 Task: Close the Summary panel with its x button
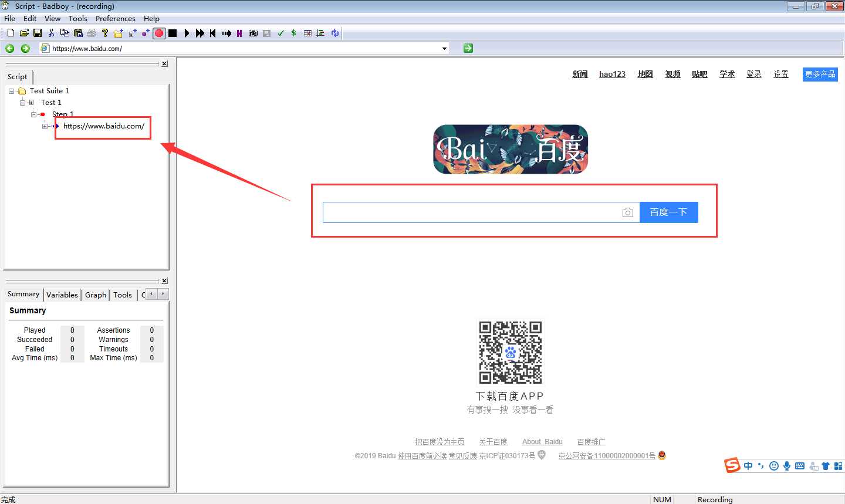click(x=165, y=281)
